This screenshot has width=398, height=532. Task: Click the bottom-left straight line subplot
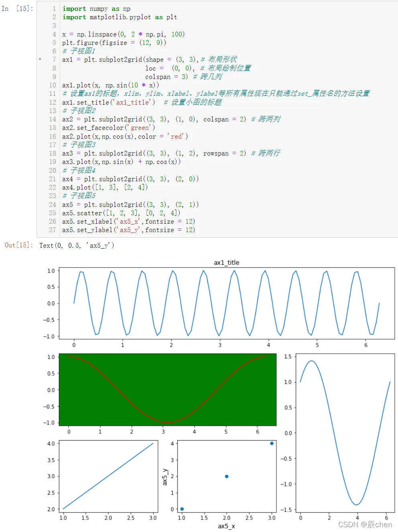click(x=108, y=476)
